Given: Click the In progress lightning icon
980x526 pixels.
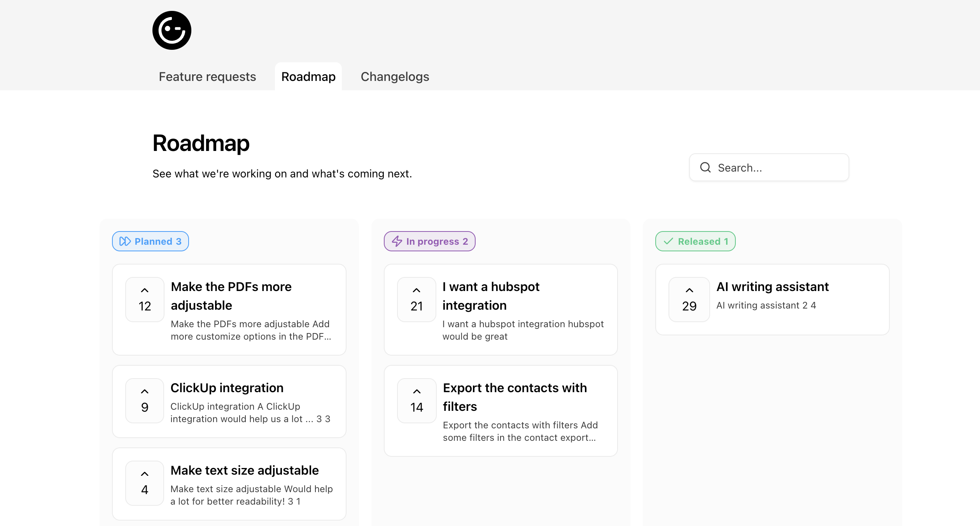Looking at the screenshot, I should 397,242.
